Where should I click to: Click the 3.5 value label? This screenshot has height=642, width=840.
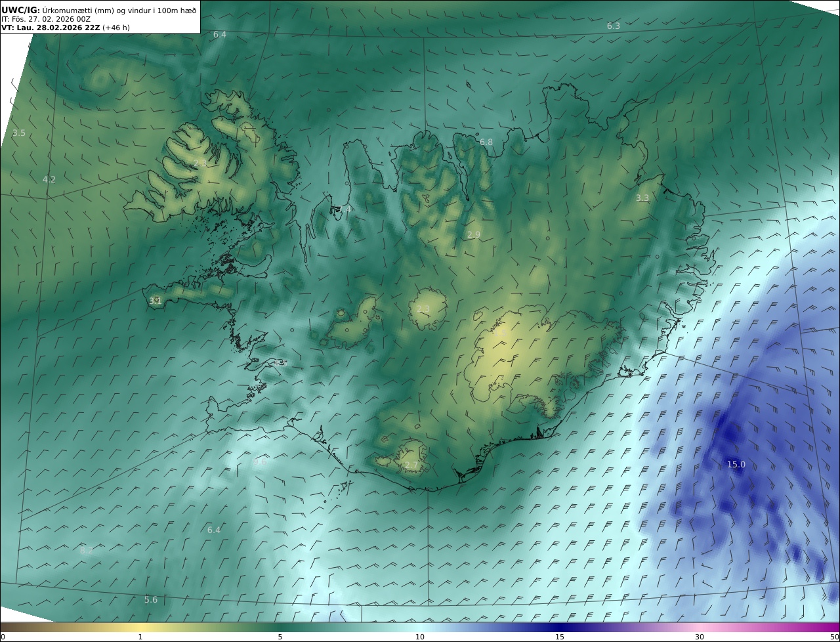pos(18,133)
